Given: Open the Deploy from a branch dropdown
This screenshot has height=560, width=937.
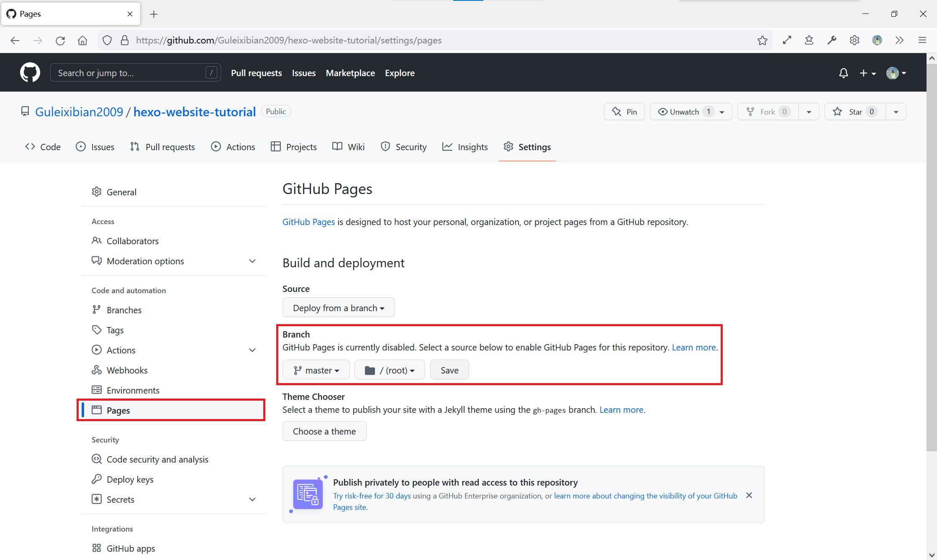Looking at the screenshot, I should coord(338,308).
